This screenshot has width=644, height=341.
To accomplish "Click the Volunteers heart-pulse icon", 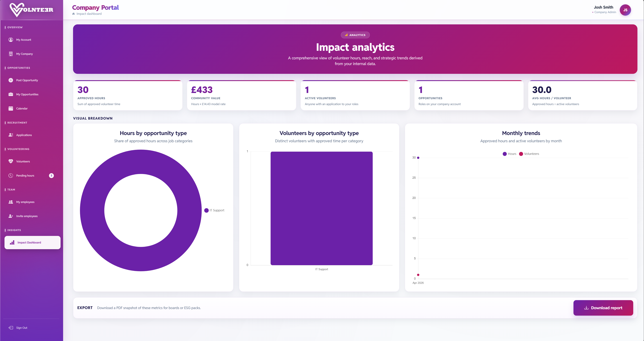I will (x=11, y=161).
